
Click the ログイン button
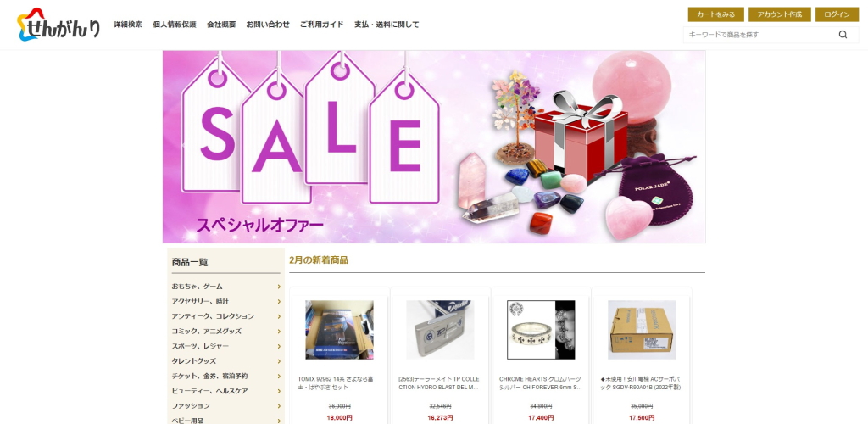pyautogui.click(x=837, y=14)
